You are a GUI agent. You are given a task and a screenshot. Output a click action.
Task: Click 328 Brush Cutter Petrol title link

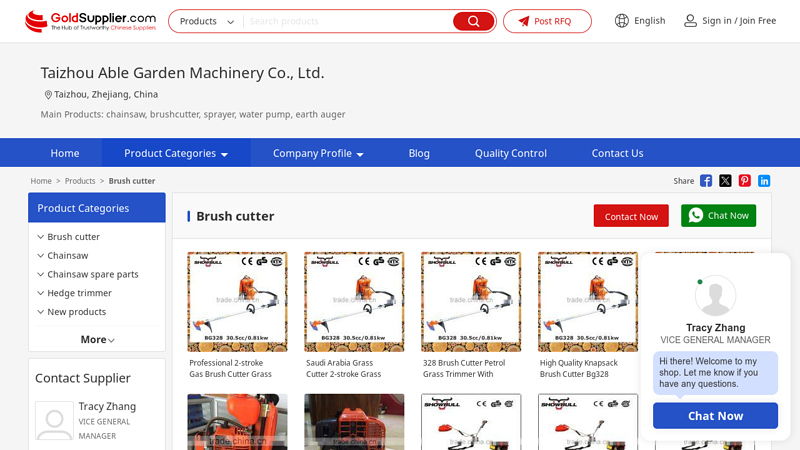click(464, 368)
